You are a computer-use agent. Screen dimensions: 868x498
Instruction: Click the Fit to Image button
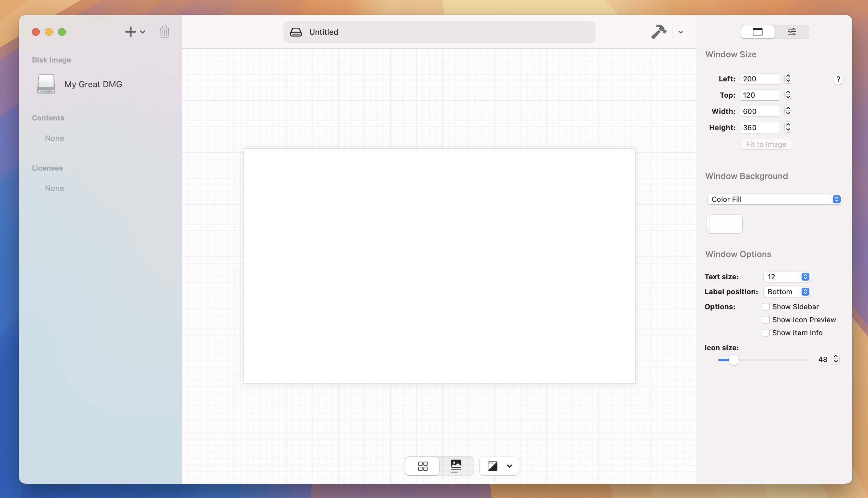coord(766,144)
